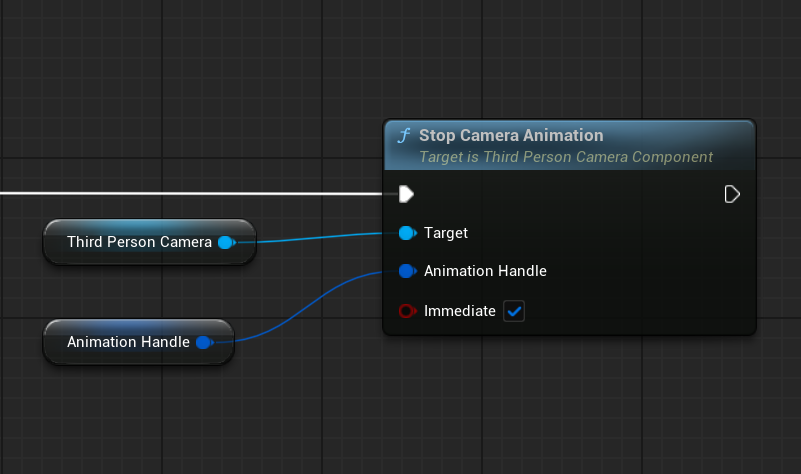The image size is (801, 474).
Task: Click the Target pin label text
Action: coord(445,233)
